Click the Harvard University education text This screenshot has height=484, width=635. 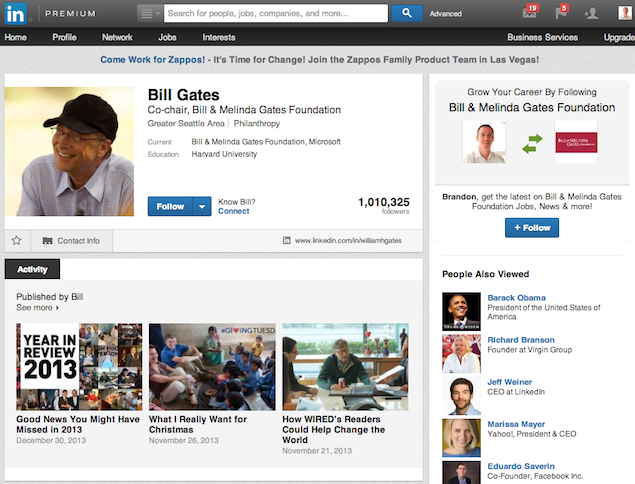click(224, 154)
